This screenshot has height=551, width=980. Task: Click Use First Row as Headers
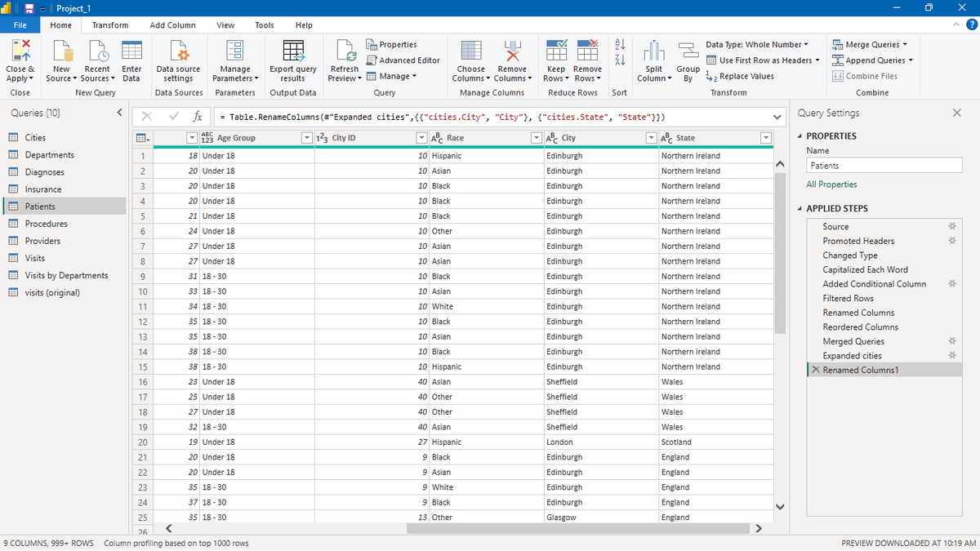(764, 60)
